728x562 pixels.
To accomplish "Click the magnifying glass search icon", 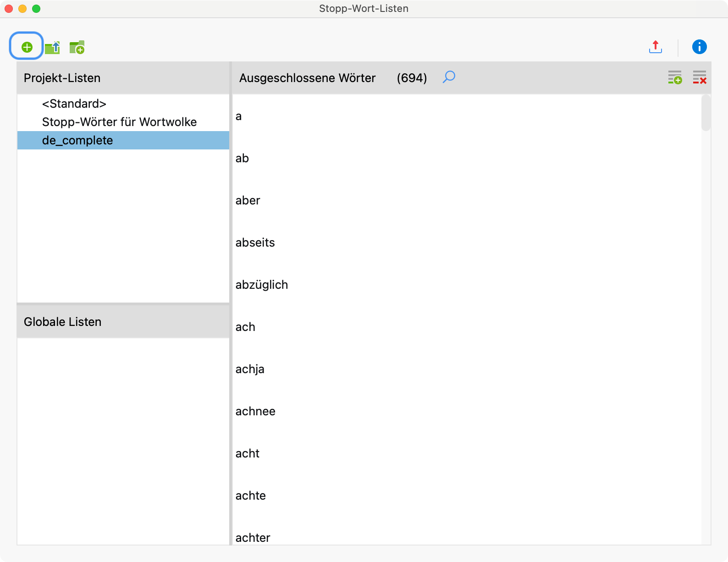I will tap(449, 77).
